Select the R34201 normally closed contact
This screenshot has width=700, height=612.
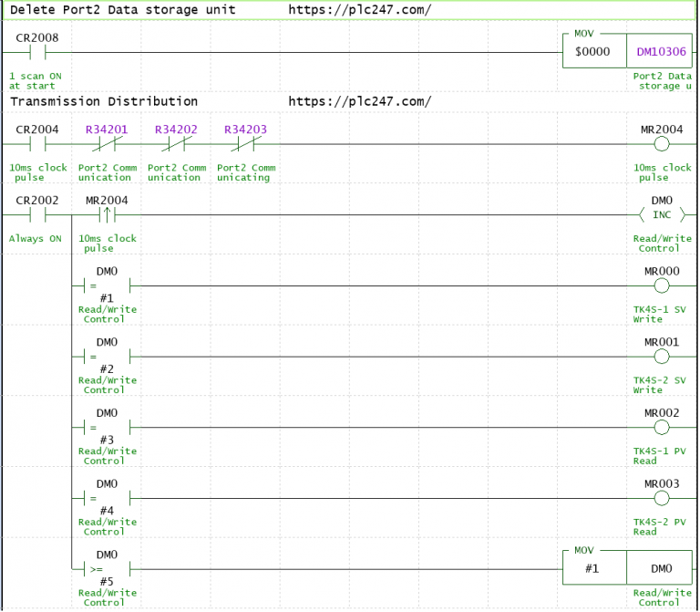click(107, 144)
